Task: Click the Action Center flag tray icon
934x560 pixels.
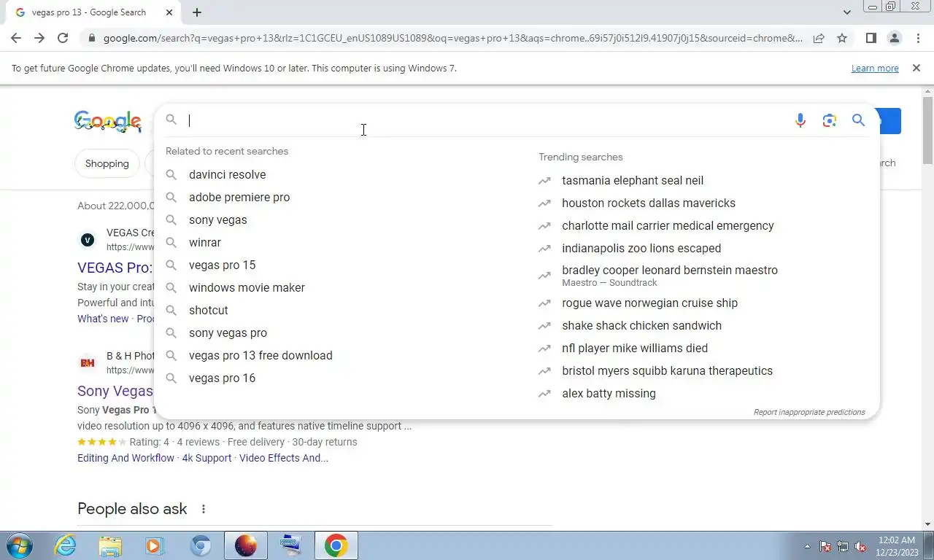Action: [825, 546]
